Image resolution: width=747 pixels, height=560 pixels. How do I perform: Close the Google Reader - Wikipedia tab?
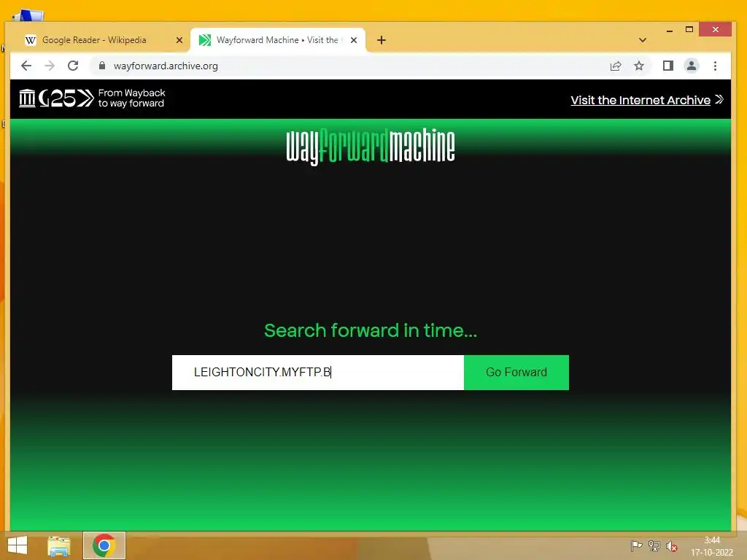pos(179,41)
